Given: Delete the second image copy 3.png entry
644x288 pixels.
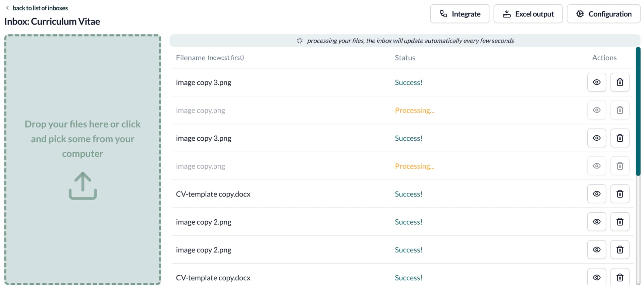Looking at the screenshot, I should (620, 138).
